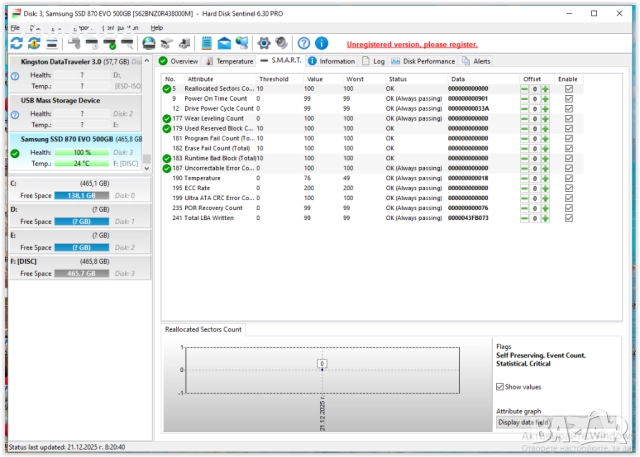Open the Help menu
640x457 pixels.
pyautogui.click(x=156, y=28)
